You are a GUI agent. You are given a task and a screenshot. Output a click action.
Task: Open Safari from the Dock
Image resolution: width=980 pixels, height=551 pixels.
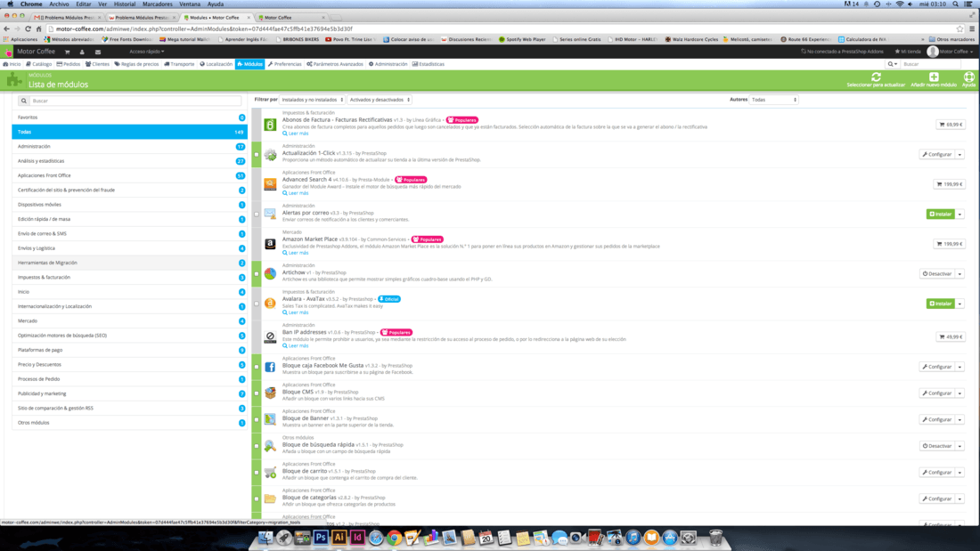(376, 538)
